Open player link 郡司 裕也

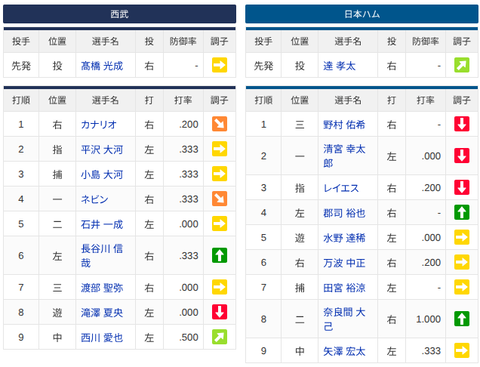coord(344,213)
